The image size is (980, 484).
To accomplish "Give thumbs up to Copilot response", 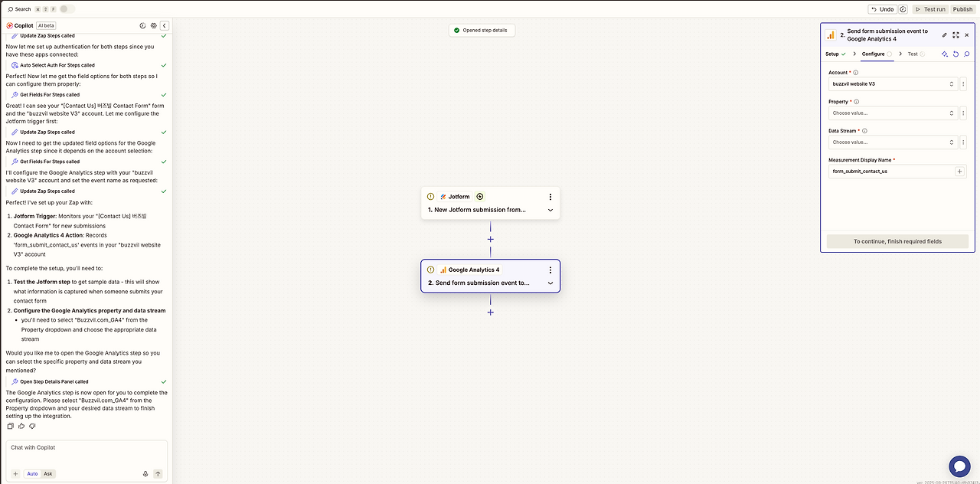I will coord(21,426).
